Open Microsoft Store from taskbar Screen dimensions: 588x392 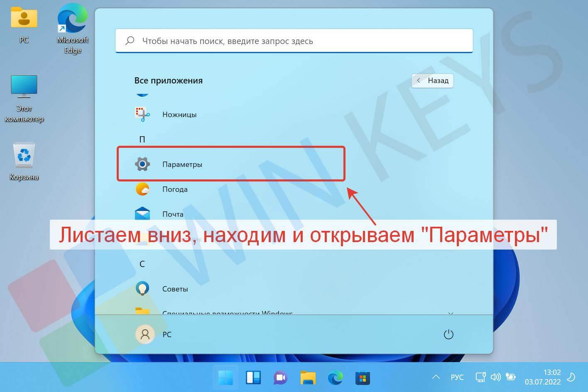(x=363, y=377)
